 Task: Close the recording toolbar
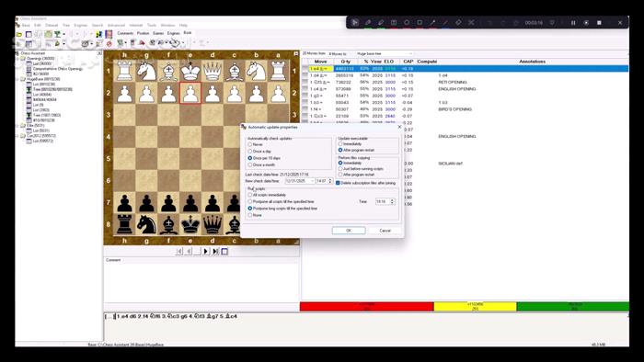click(x=620, y=23)
